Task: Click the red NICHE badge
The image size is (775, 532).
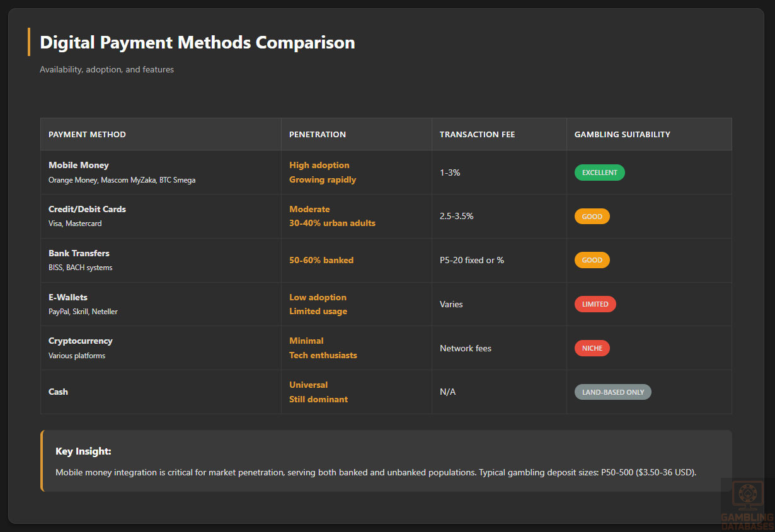Action: [x=592, y=348]
